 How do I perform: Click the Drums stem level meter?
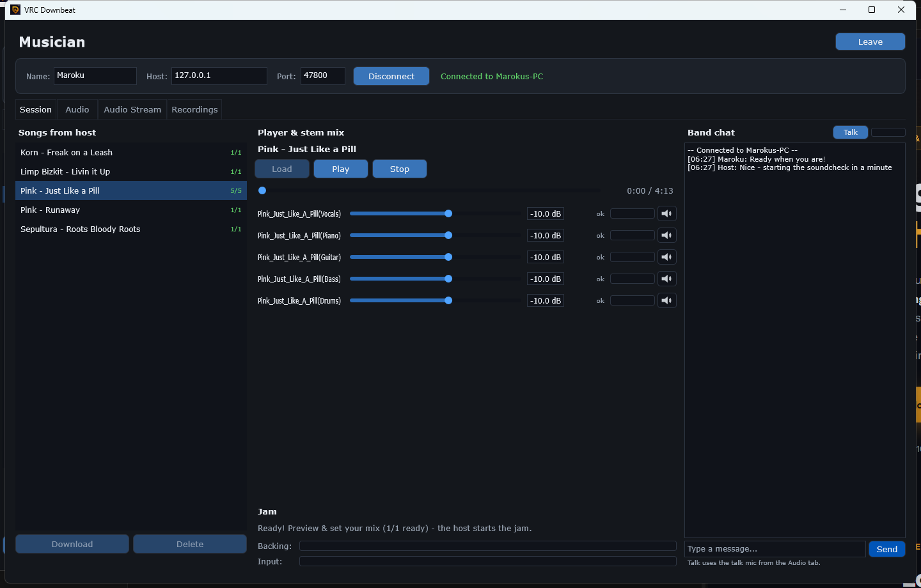coord(633,300)
